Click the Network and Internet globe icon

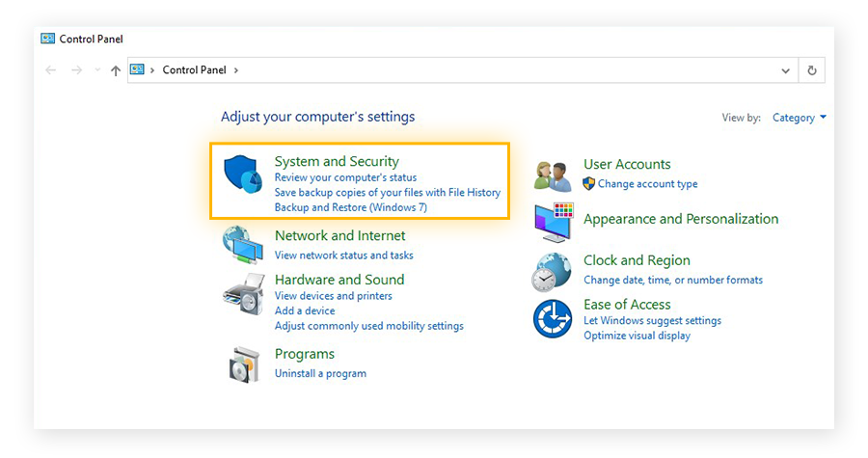(243, 245)
